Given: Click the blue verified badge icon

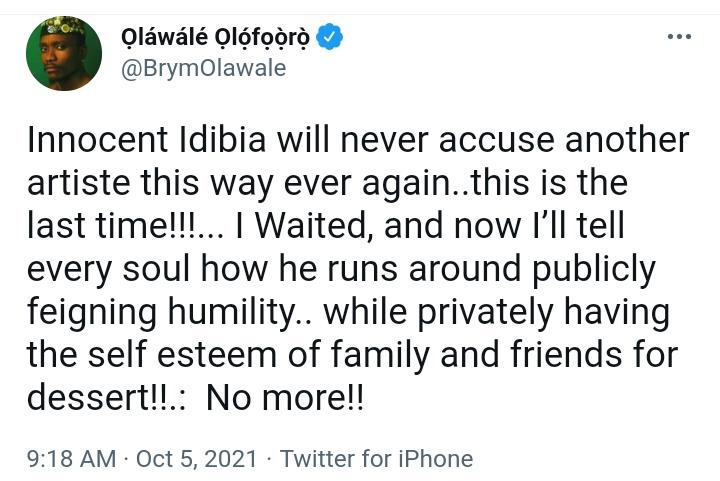Looking at the screenshot, I should pyautogui.click(x=330, y=37).
